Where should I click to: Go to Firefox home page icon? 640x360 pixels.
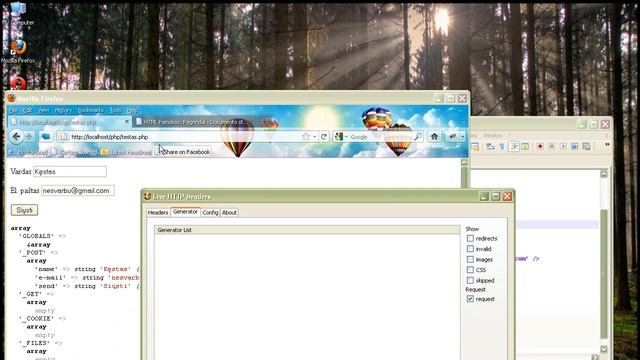point(434,137)
